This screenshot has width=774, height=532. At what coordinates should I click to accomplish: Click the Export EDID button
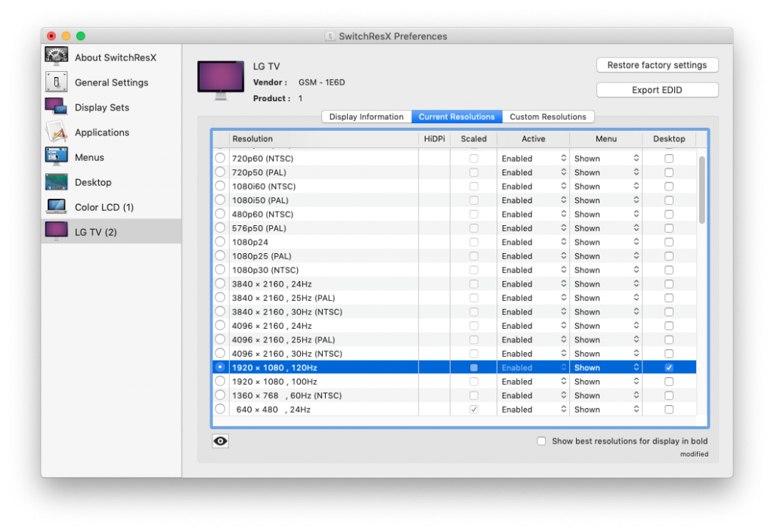coord(657,90)
